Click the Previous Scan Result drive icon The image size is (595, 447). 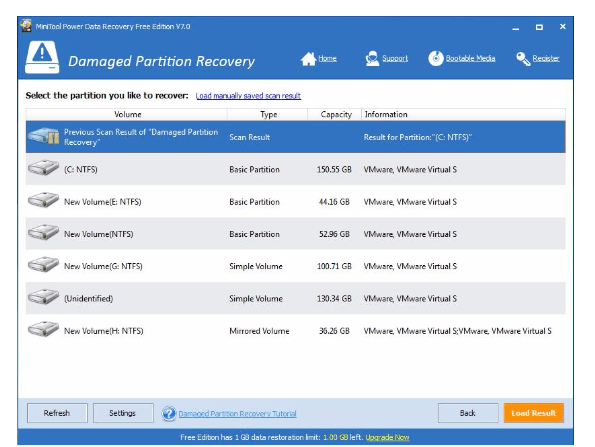[44, 136]
